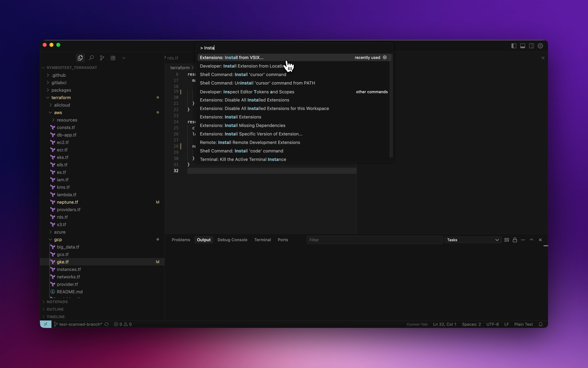Click the synchronize changes icon
This screenshot has width=588, height=368.
[107, 324]
